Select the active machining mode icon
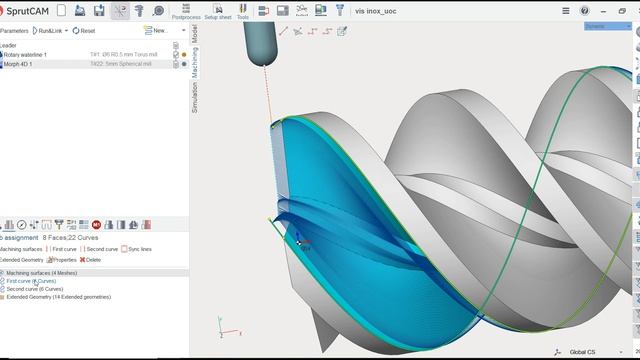This screenshot has width=640, height=360. tap(120, 11)
